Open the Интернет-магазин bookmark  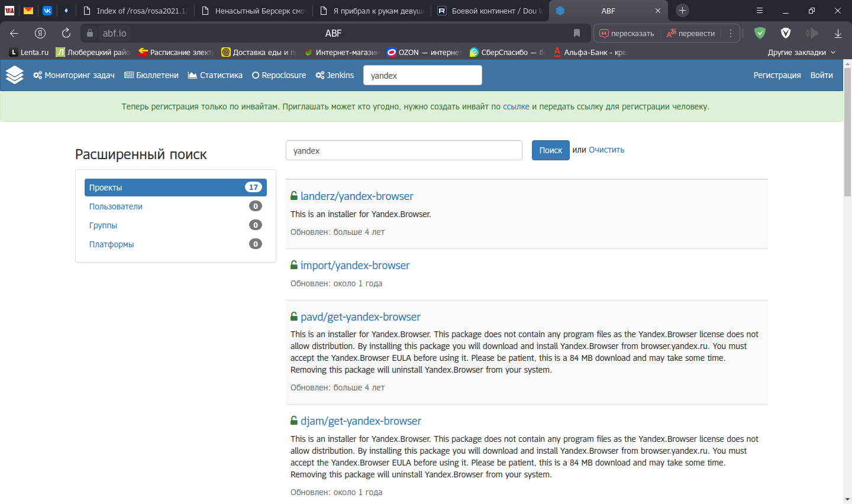pos(341,52)
